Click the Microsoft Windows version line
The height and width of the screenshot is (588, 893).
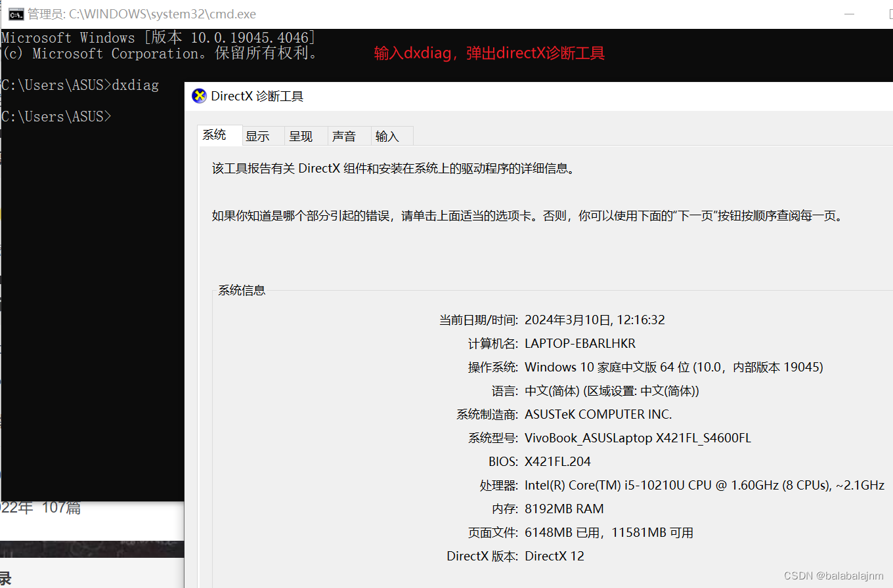tap(158, 37)
